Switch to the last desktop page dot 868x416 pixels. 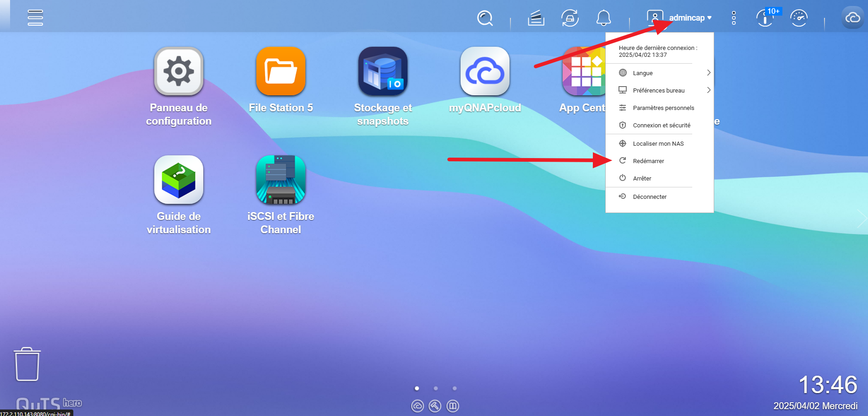pyautogui.click(x=455, y=389)
